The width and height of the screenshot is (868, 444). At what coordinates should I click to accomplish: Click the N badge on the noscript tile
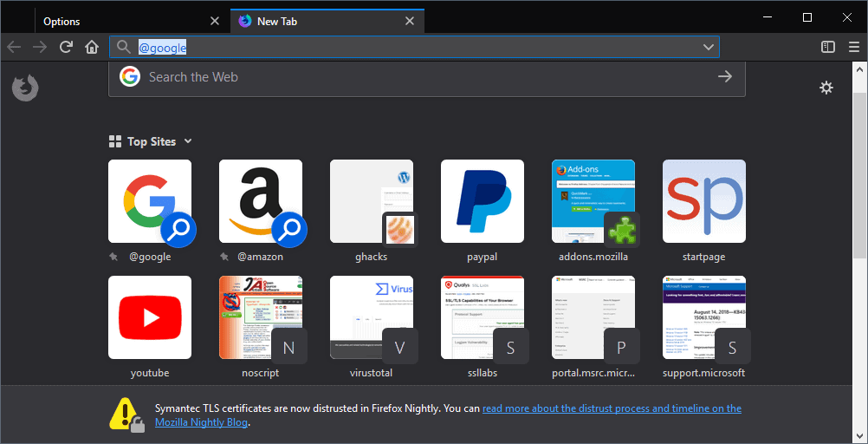(x=289, y=347)
